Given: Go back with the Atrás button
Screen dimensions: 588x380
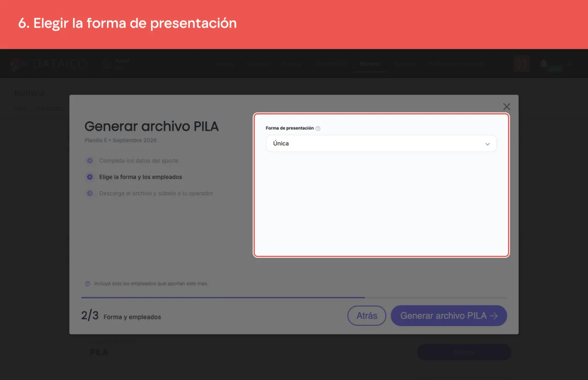Looking at the screenshot, I should pyautogui.click(x=367, y=316).
